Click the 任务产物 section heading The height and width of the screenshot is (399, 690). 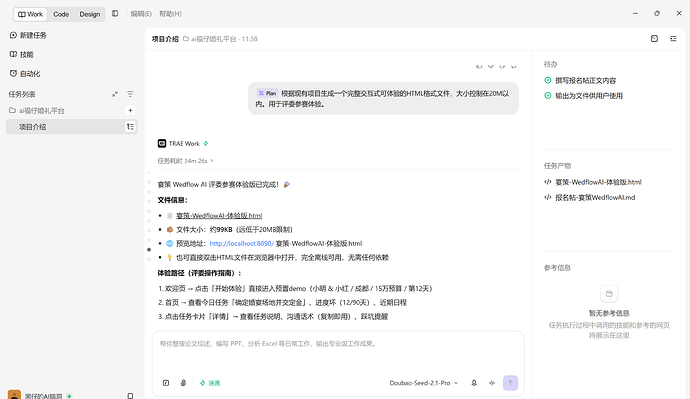(558, 166)
